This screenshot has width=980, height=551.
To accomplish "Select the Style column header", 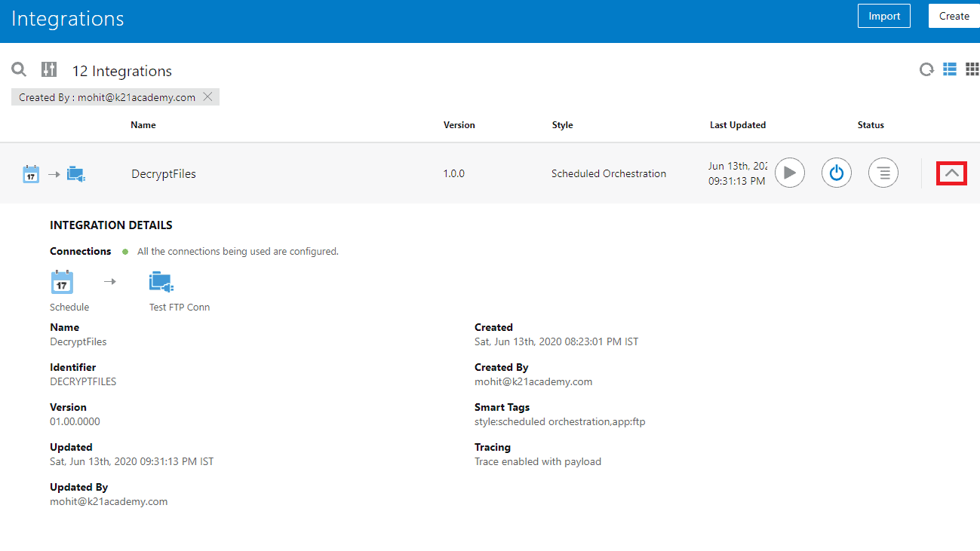I will point(562,125).
